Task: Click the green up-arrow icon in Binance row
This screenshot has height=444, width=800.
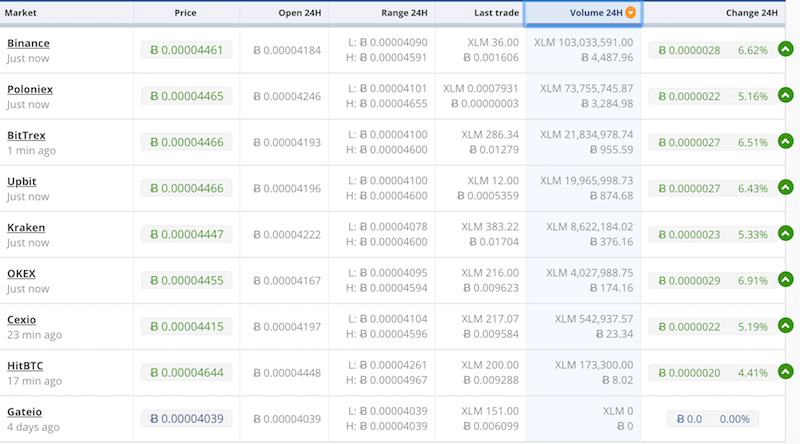Action: click(786, 49)
